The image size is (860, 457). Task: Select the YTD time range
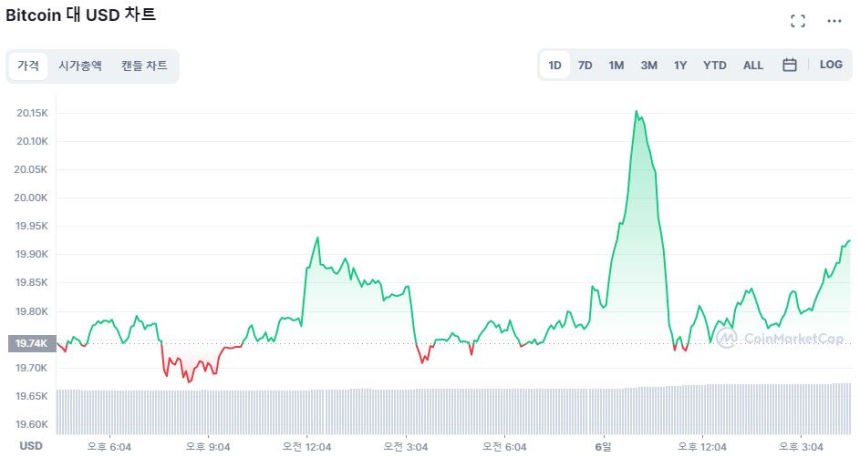pyautogui.click(x=715, y=65)
